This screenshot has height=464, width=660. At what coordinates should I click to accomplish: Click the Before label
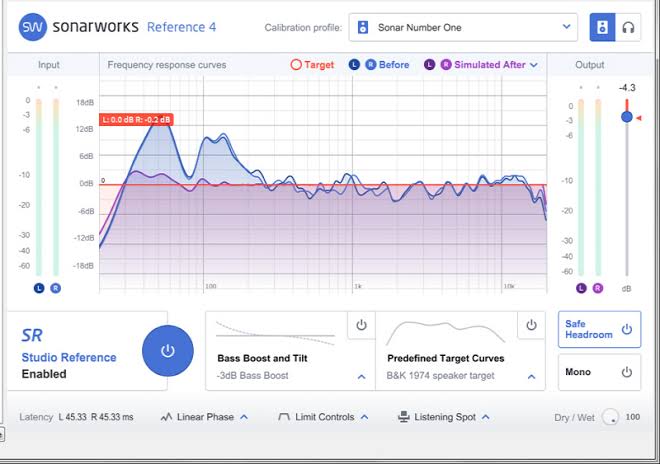tap(394, 64)
